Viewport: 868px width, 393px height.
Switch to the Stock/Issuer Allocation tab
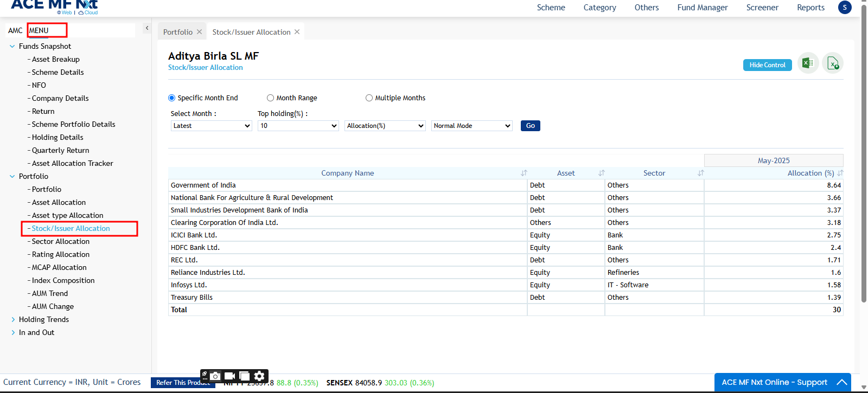[251, 32]
